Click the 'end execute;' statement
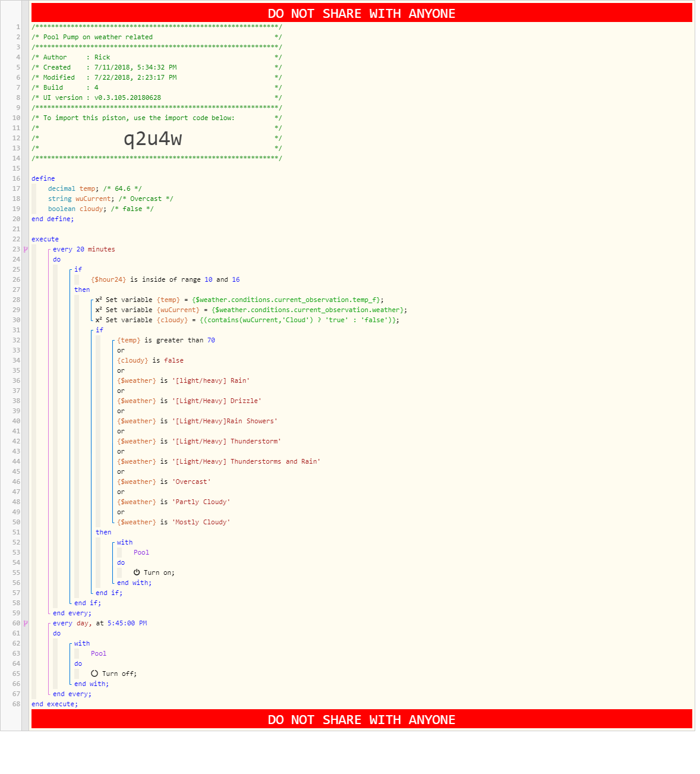 55,704
